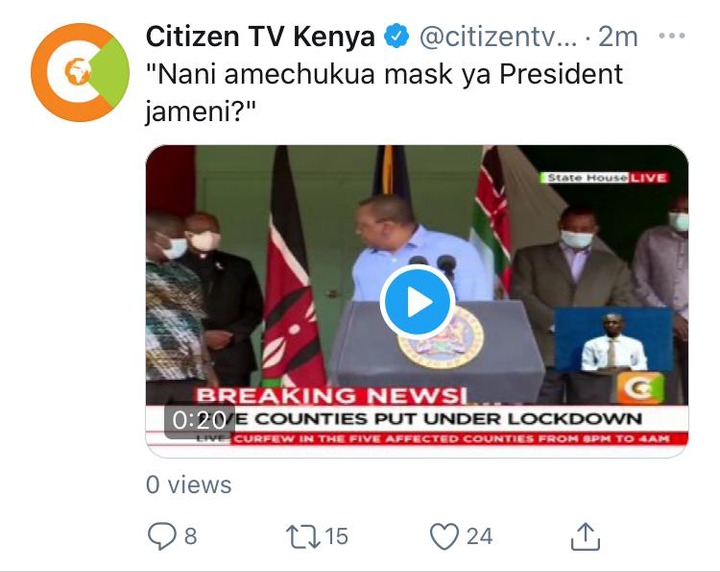Click the 0:20 video duration badge
Image resolution: width=720 pixels, height=572 pixels.
[199, 420]
